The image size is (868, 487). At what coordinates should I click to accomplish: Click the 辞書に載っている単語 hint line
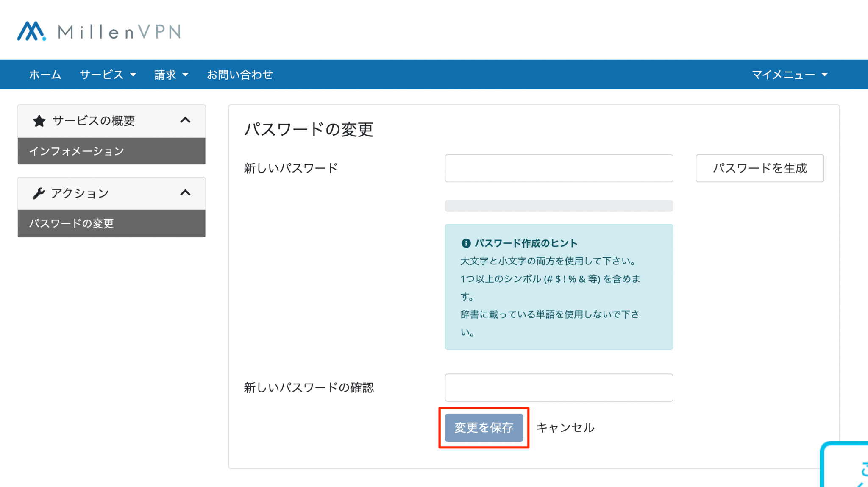click(550, 323)
